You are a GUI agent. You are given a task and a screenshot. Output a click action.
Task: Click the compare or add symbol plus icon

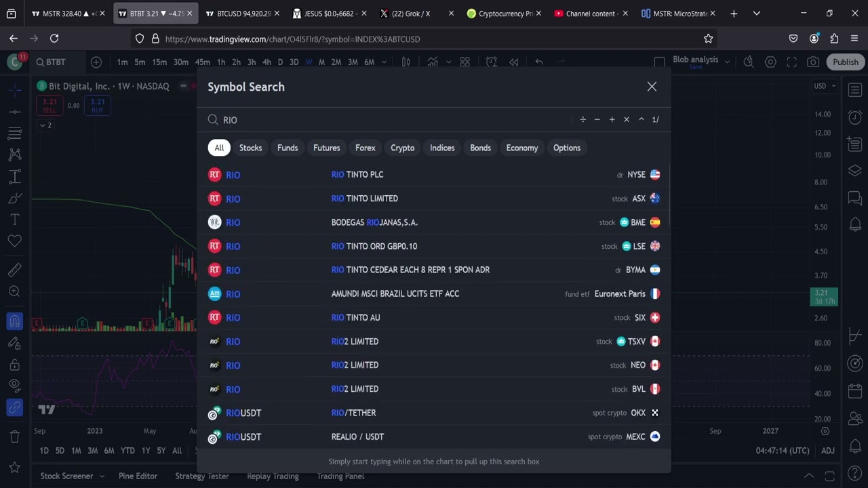click(x=96, y=62)
